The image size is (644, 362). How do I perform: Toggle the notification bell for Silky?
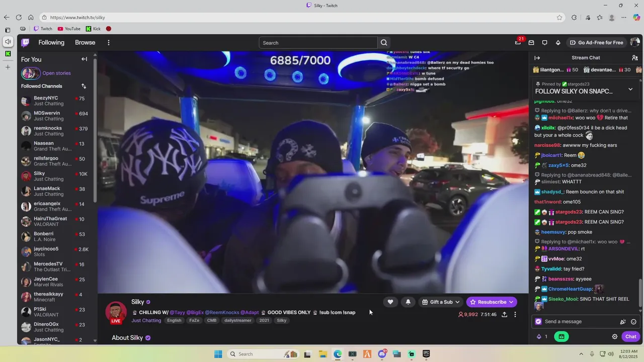(x=408, y=302)
